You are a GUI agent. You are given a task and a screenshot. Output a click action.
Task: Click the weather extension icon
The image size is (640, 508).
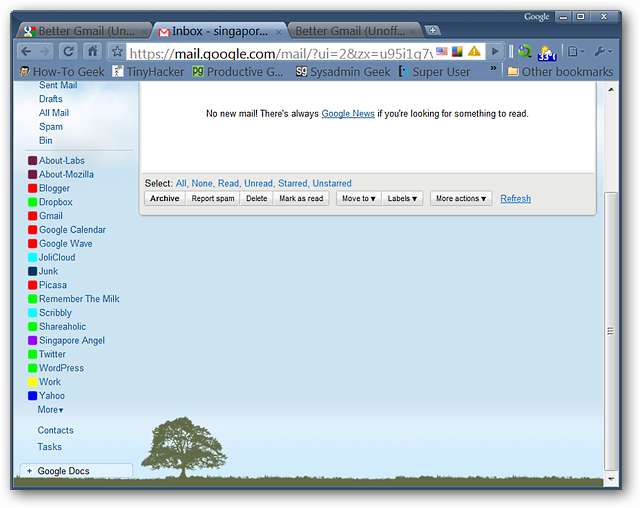coord(547,52)
